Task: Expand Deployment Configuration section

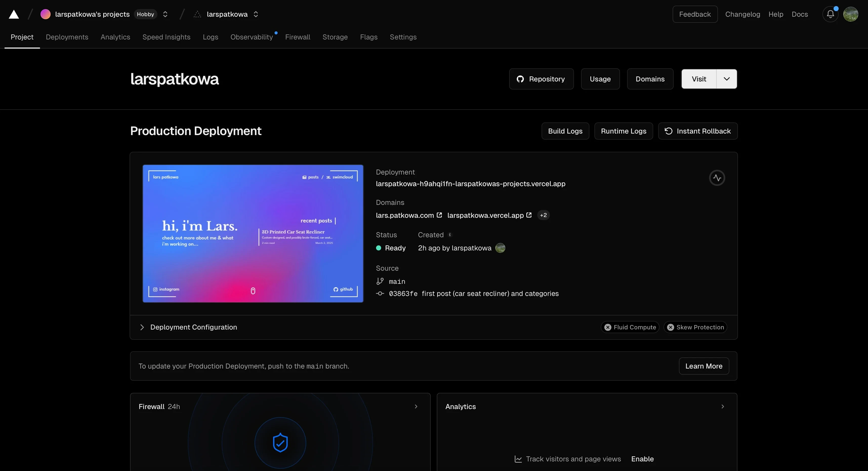Action: (188, 327)
